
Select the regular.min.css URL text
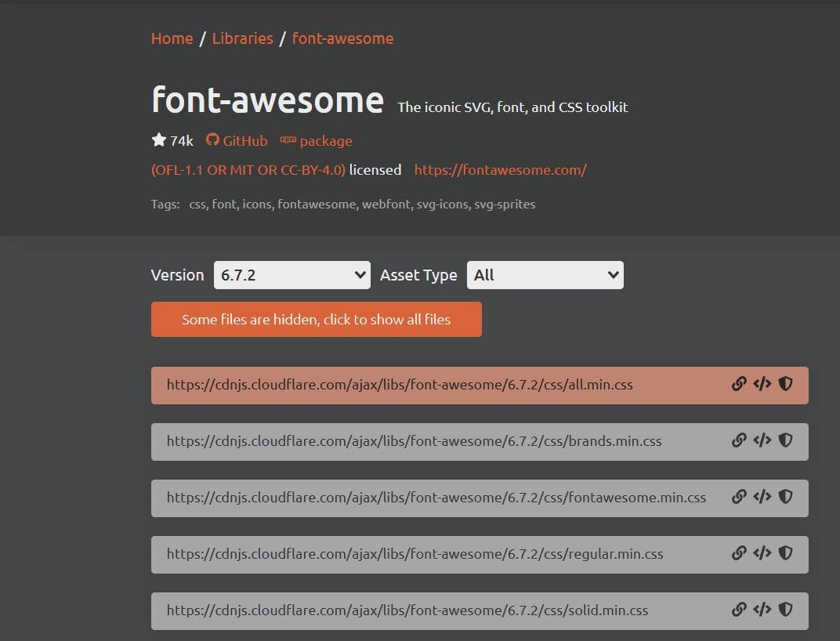coord(415,554)
